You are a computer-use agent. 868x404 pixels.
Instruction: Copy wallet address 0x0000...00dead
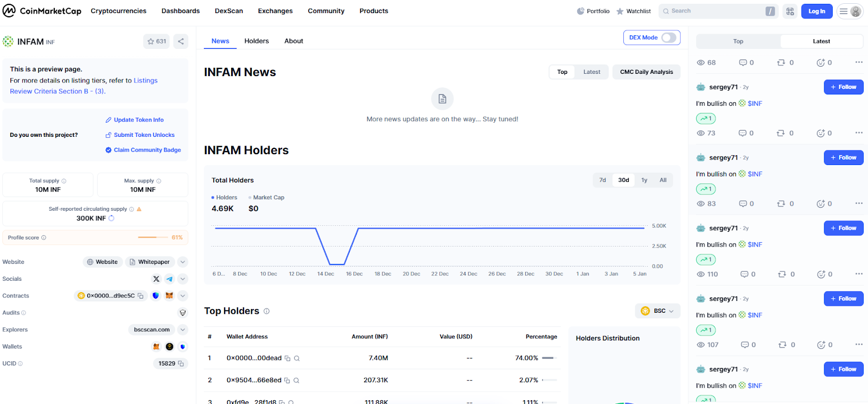tap(288, 358)
